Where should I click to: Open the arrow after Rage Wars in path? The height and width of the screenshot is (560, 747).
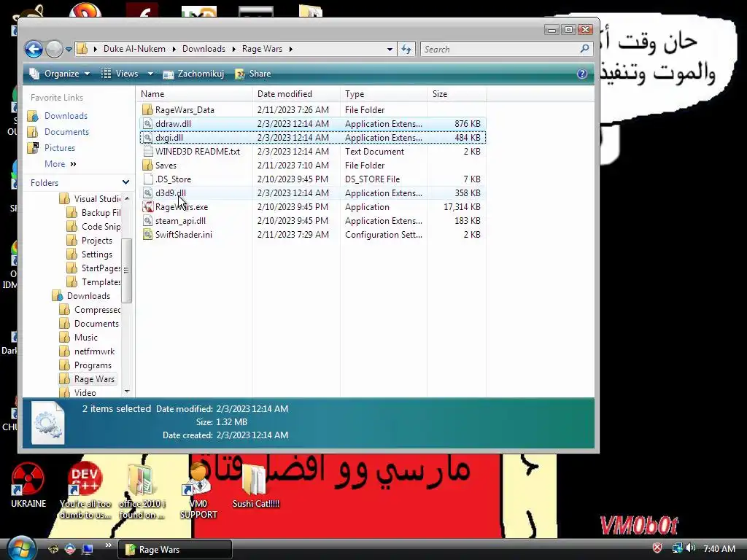(x=290, y=49)
